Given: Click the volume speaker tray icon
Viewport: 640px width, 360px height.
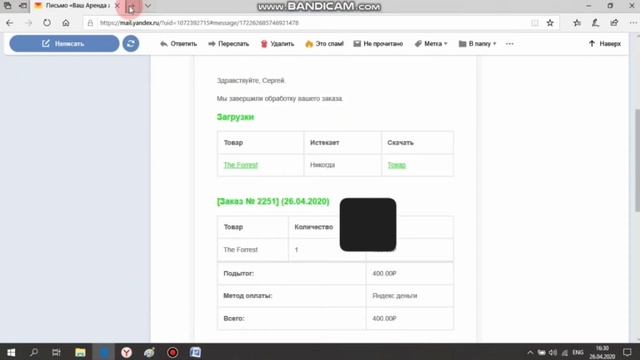Looking at the screenshot, I should pos(553,353).
